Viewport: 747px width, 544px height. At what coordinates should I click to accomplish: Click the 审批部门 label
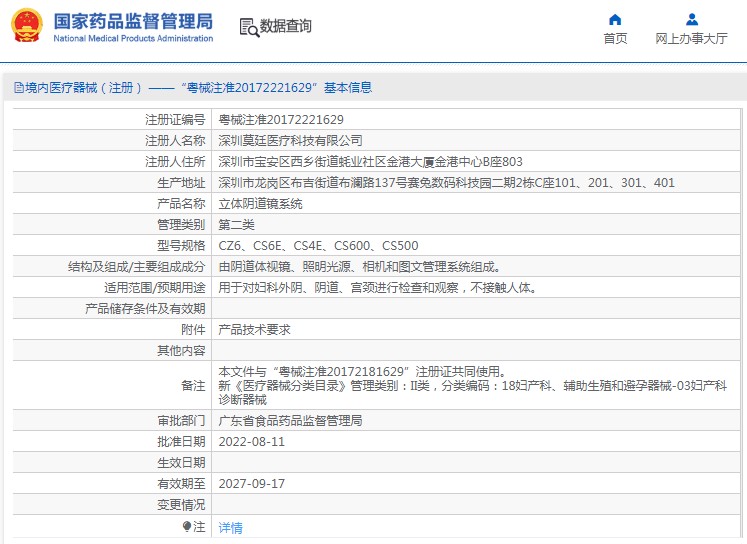(181, 421)
